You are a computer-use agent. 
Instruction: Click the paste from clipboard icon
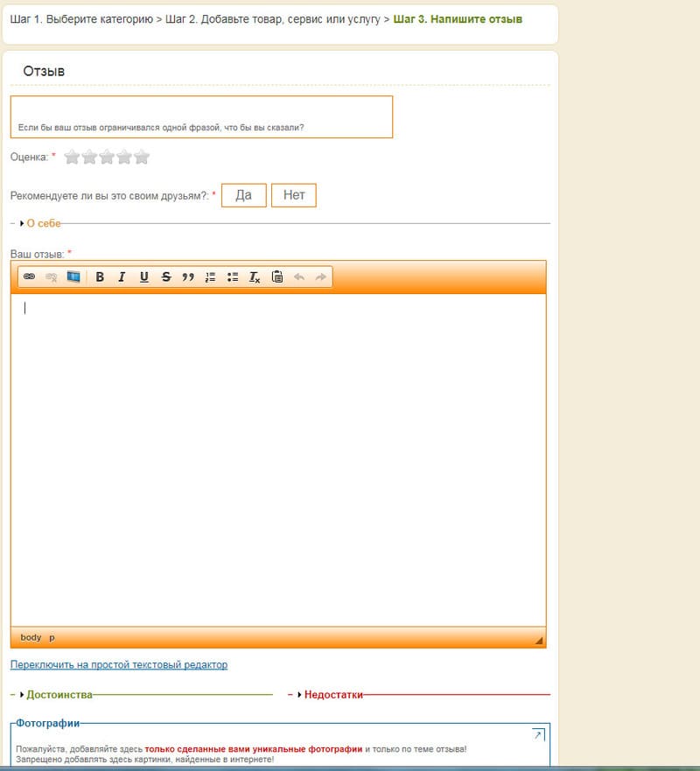point(277,277)
